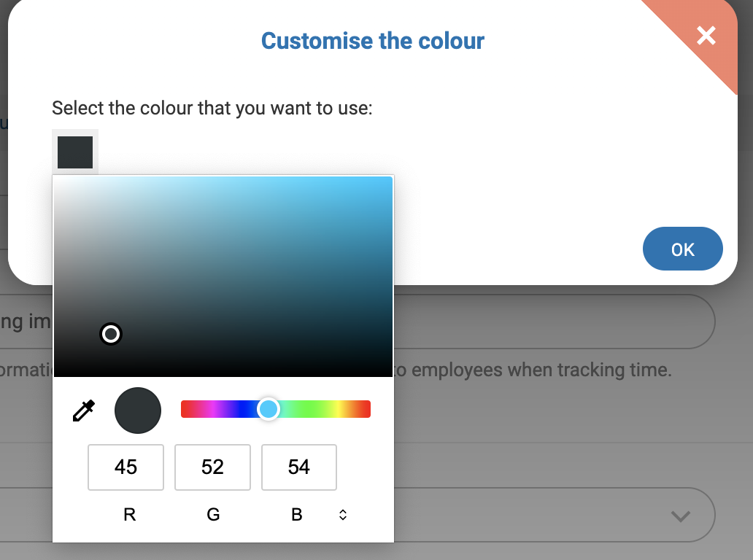Pick white at the gradient's top-left corner
Image resolution: width=753 pixels, height=560 pixels.
tap(57, 179)
